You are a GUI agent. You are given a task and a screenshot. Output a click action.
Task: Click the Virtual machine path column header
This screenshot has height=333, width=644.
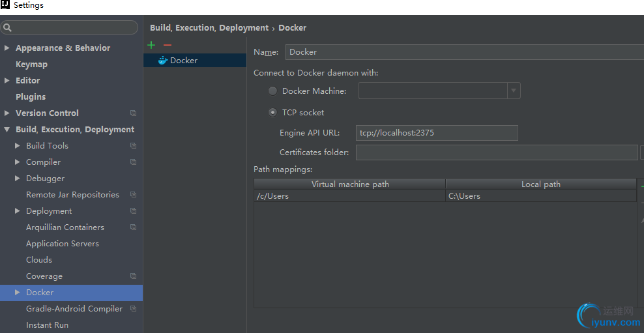point(350,184)
